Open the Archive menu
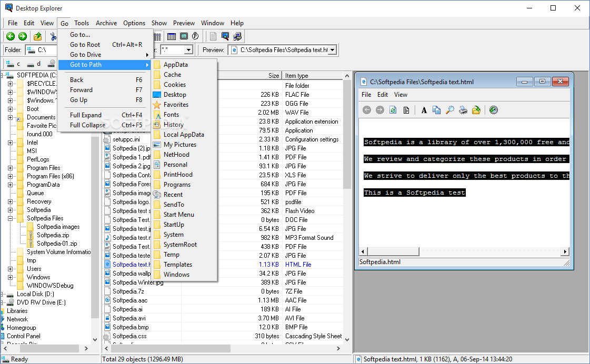Viewport: 590px width, 364px height. [106, 23]
